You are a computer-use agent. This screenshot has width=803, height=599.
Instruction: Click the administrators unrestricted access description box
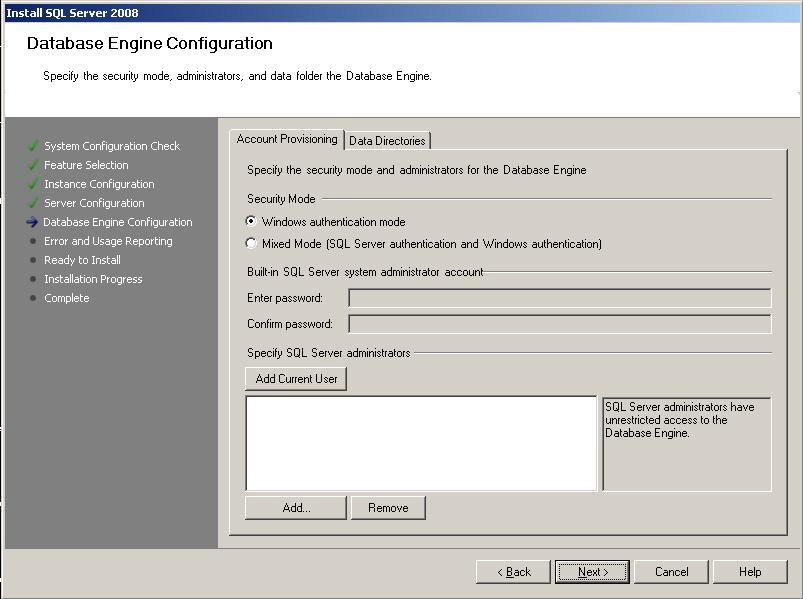coord(687,444)
